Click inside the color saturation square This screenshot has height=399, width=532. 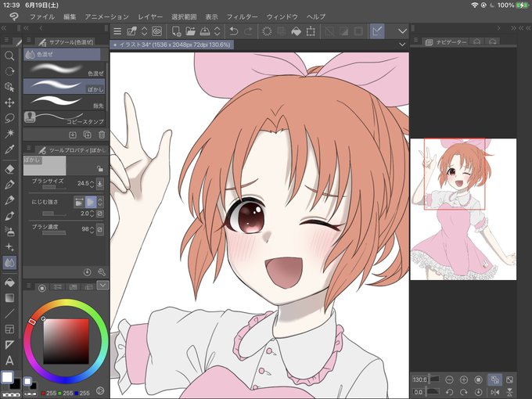click(66, 341)
